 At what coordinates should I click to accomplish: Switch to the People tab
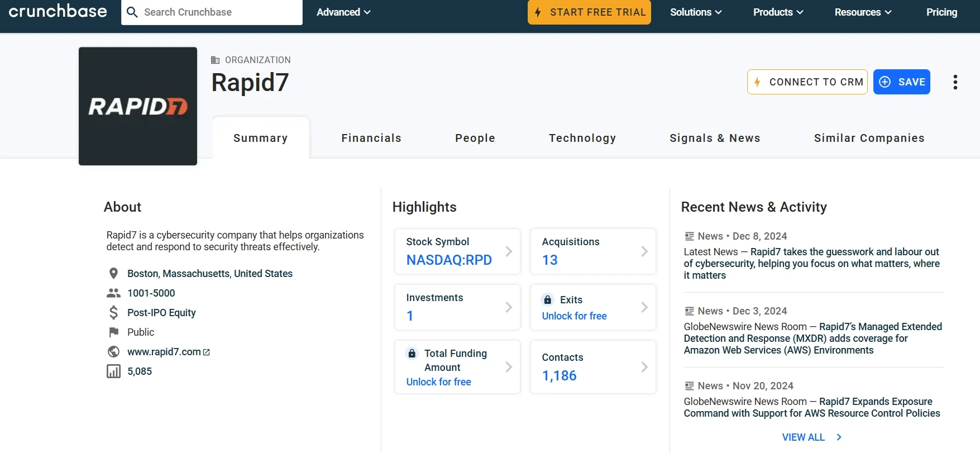475,138
